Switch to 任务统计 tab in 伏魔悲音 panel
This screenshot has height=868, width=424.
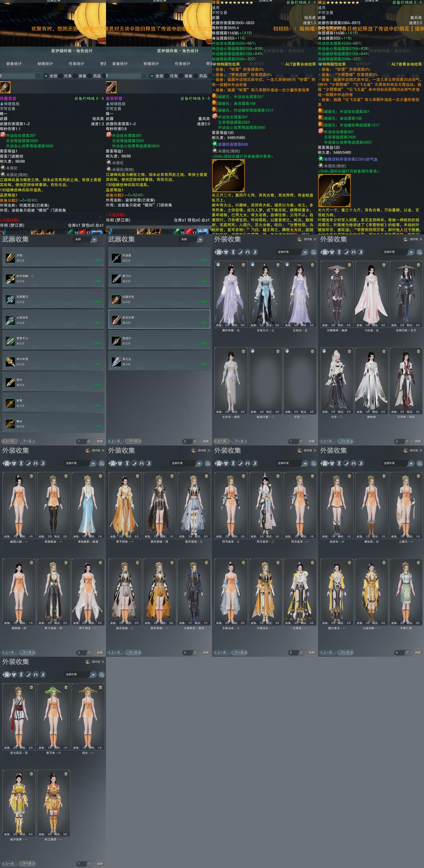[x=76, y=64]
